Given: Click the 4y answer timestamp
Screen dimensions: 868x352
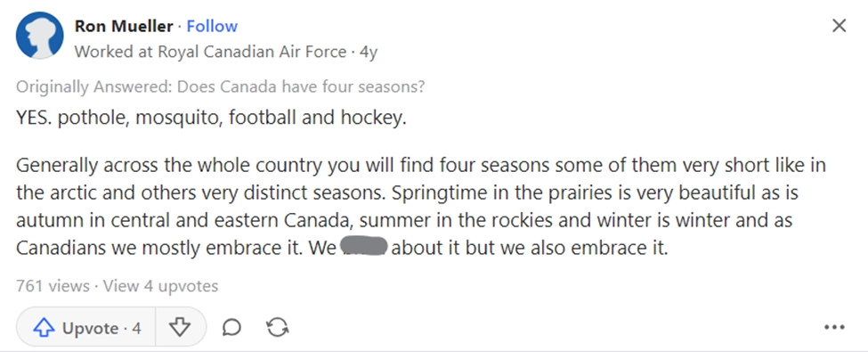Looking at the screenshot, I should pyautogui.click(x=369, y=52).
